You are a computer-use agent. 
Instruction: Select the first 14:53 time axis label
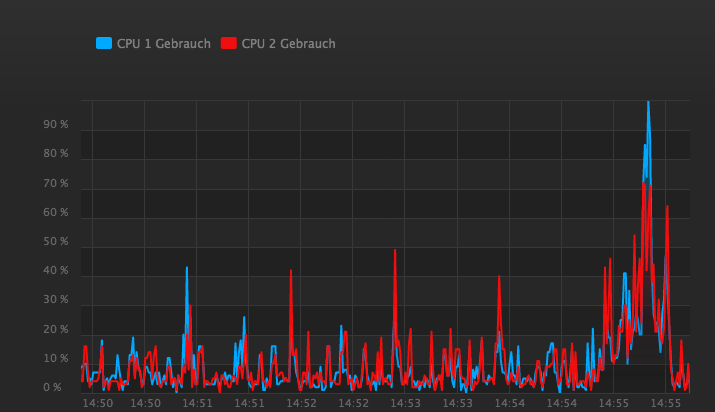tap(405, 403)
